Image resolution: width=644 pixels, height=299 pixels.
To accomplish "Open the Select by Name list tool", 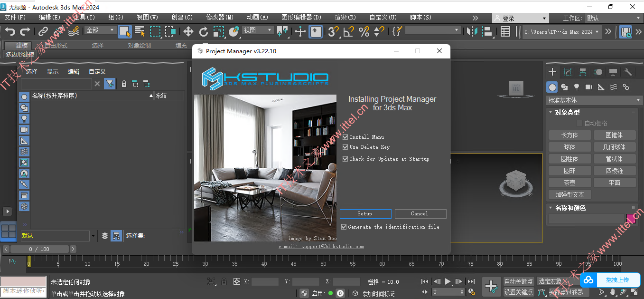I will (x=140, y=32).
